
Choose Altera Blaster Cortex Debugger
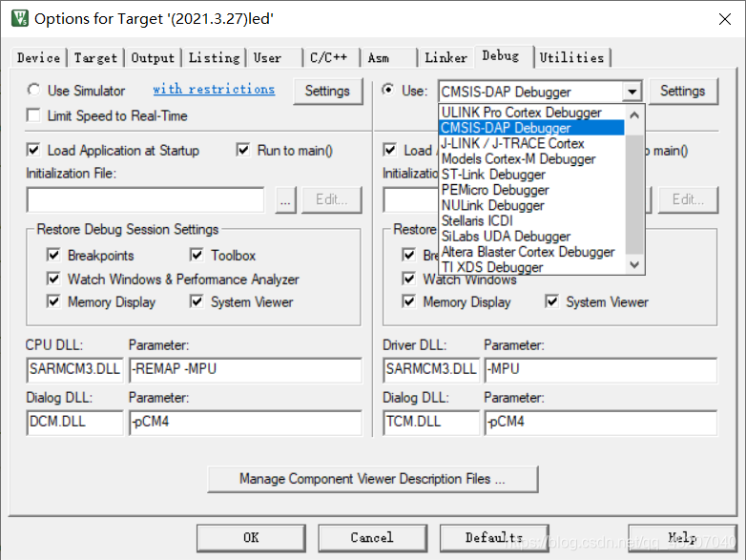pos(531,252)
